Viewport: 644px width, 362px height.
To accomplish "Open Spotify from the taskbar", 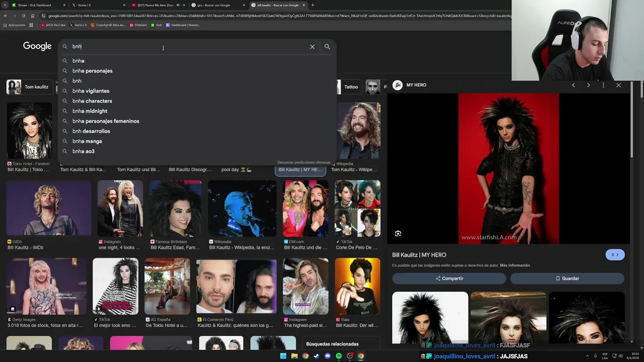I will point(339,356).
